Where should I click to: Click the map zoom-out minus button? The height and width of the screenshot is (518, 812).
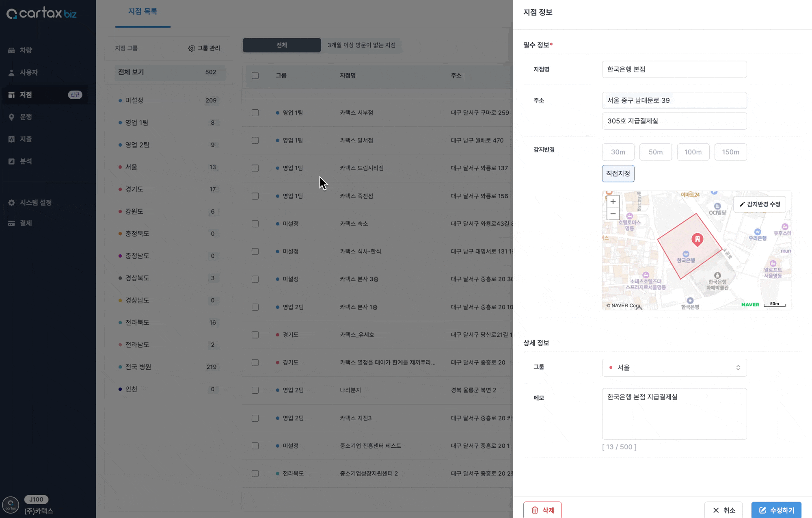[x=613, y=214]
